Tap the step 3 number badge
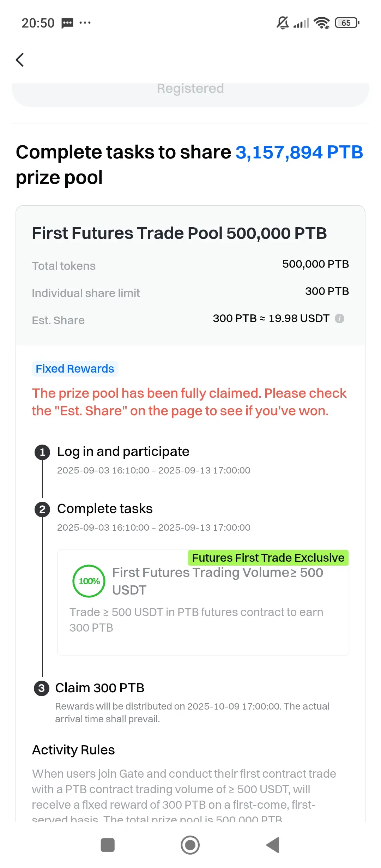381x868 pixels. point(41,688)
